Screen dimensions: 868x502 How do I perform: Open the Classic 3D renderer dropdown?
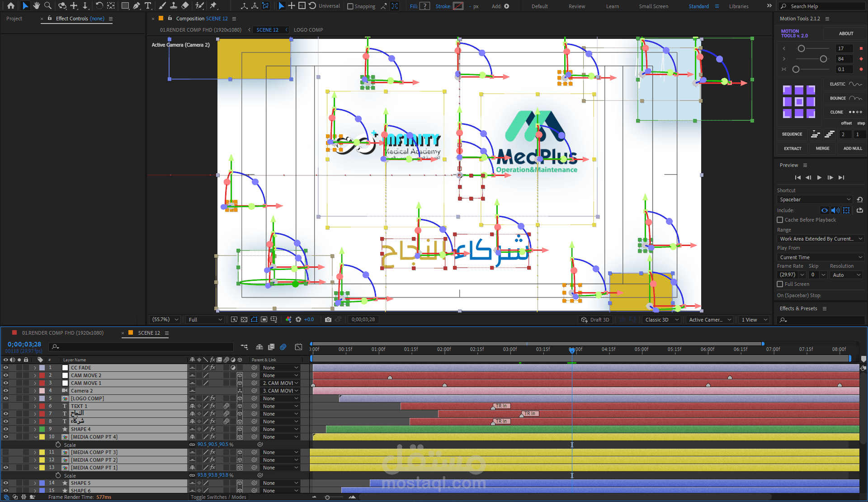(x=661, y=319)
